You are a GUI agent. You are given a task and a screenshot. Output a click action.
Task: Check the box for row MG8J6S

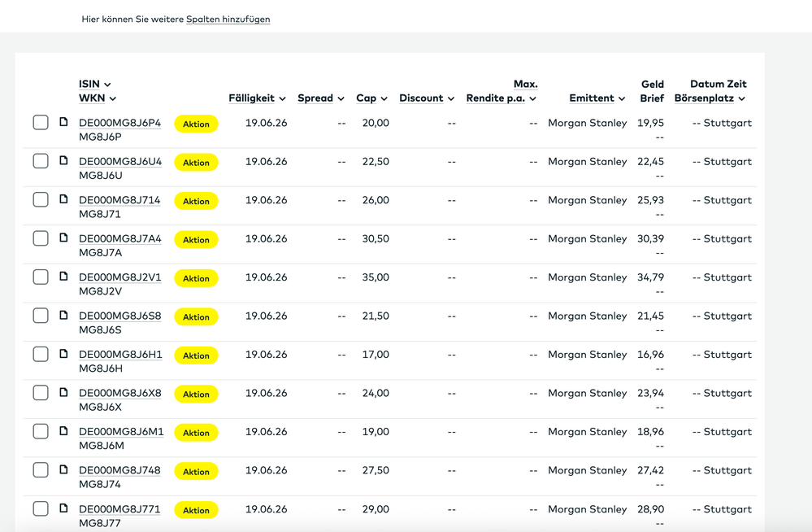(41, 316)
